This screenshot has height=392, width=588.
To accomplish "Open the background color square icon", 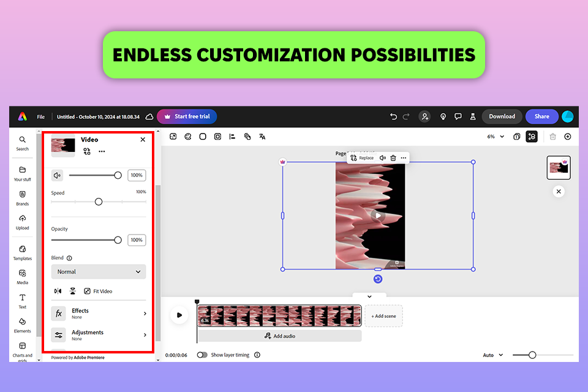I will [x=203, y=137].
